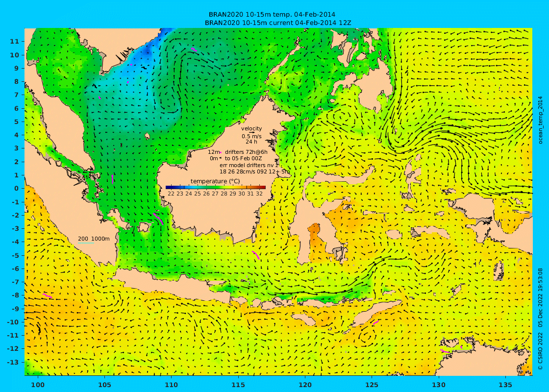Click the cyan depth contour line sample
549x392 pixels.
click(x=86, y=243)
